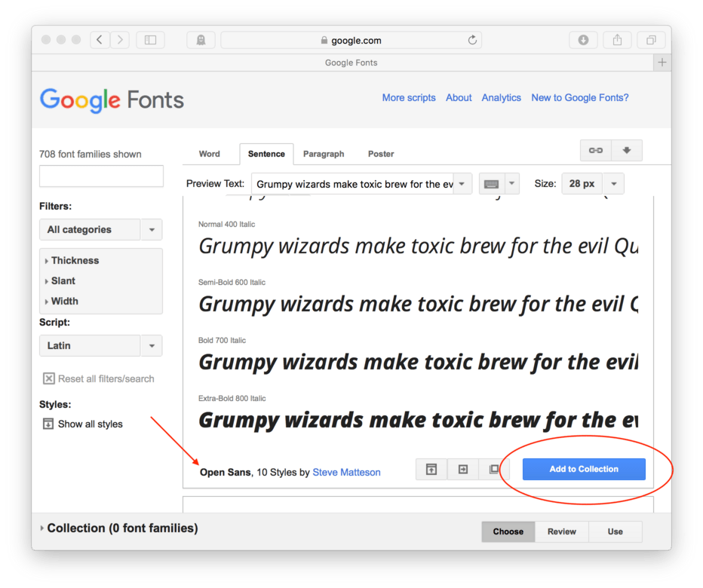Open the Size dropdown arrow
The width and height of the screenshot is (703, 588).
tap(614, 184)
